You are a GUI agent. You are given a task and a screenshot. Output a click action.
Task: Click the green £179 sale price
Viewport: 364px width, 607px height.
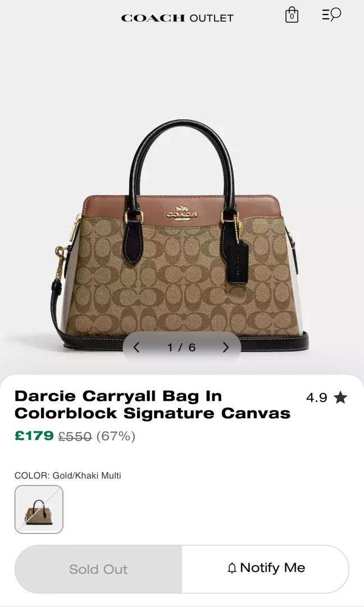(x=34, y=436)
